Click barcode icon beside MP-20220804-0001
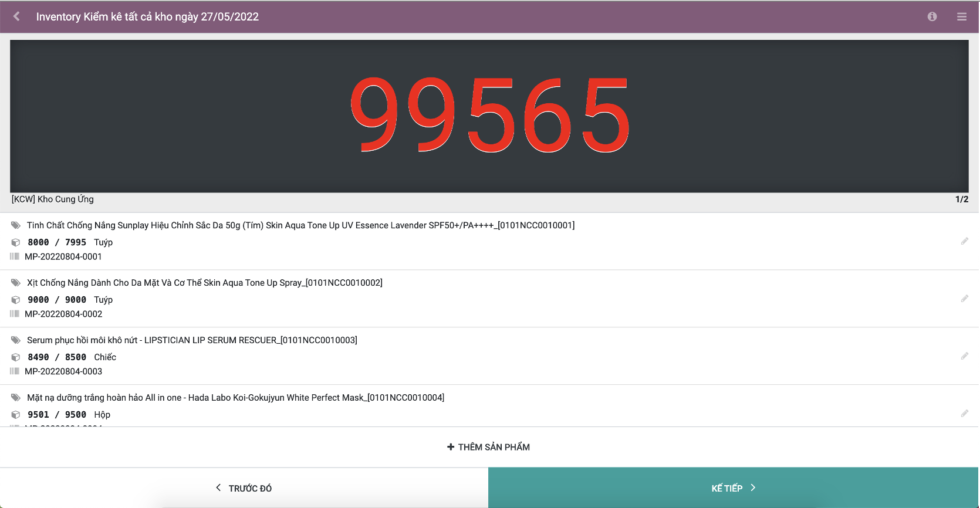The width and height of the screenshot is (980, 508). pyautogui.click(x=15, y=256)
